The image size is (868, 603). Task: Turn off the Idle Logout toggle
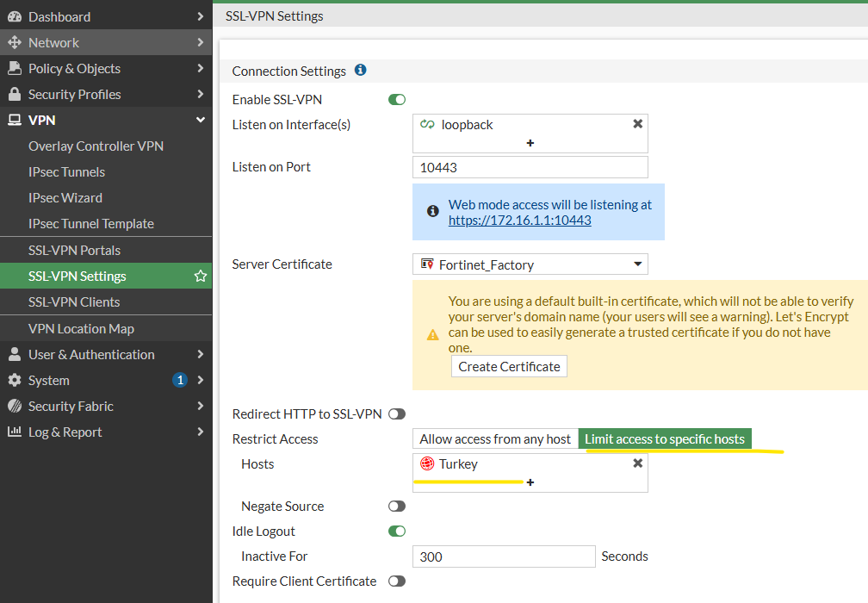(x=397, y=531)
